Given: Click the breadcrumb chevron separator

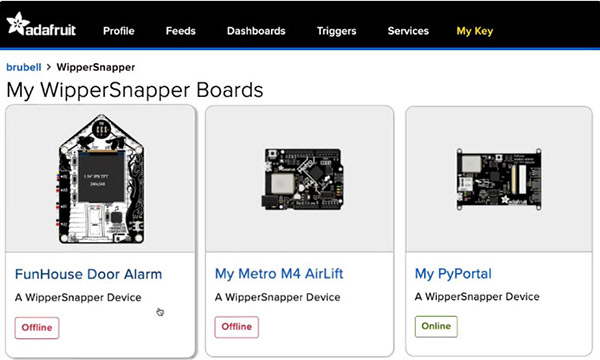Looking at the screenshot, I should pos(49,67).
